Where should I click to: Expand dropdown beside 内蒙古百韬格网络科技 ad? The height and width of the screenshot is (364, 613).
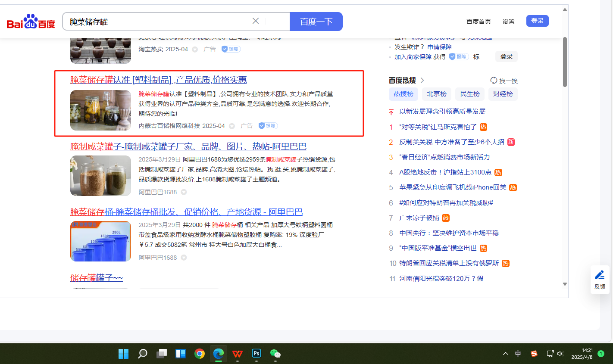(232, 126)
